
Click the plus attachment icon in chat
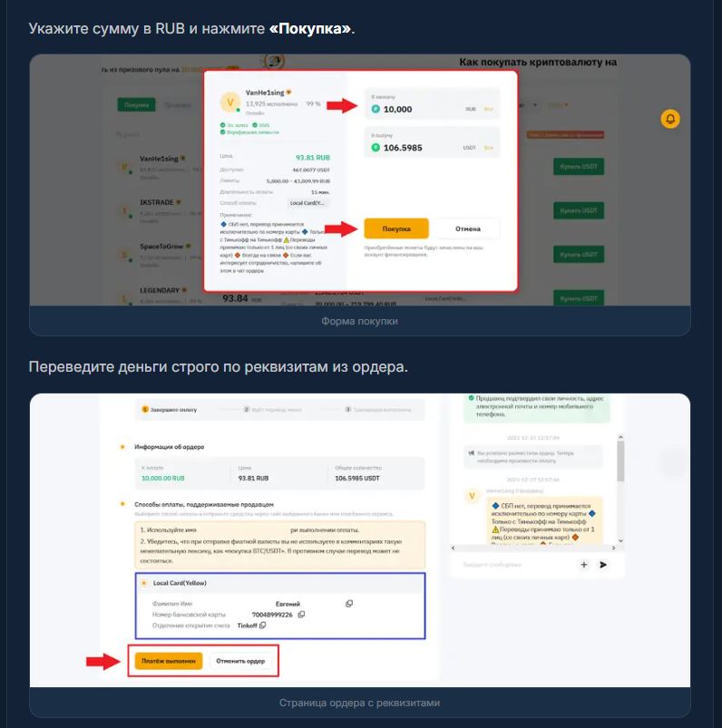coord(584,565)
